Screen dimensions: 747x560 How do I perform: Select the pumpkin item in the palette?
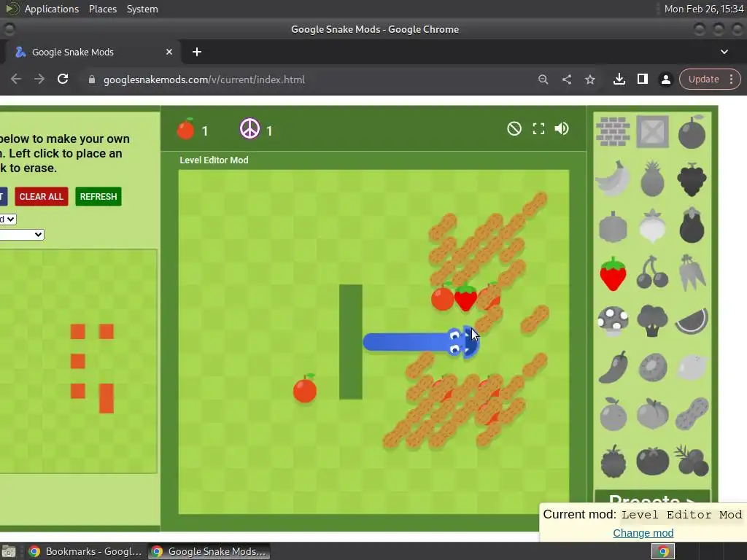[x=613, y=227]
